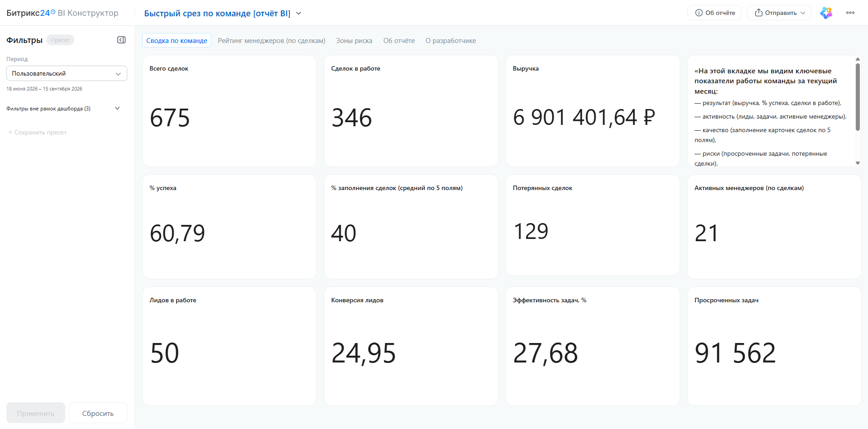868x429 pixels.
Task: Go to О разработчике tab
Action: tap(451, 41)
